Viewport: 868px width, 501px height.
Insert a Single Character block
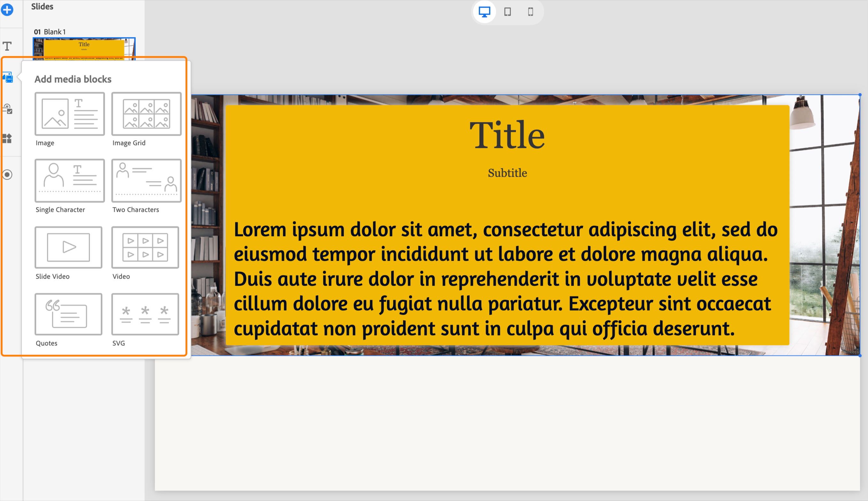point(69,181)
